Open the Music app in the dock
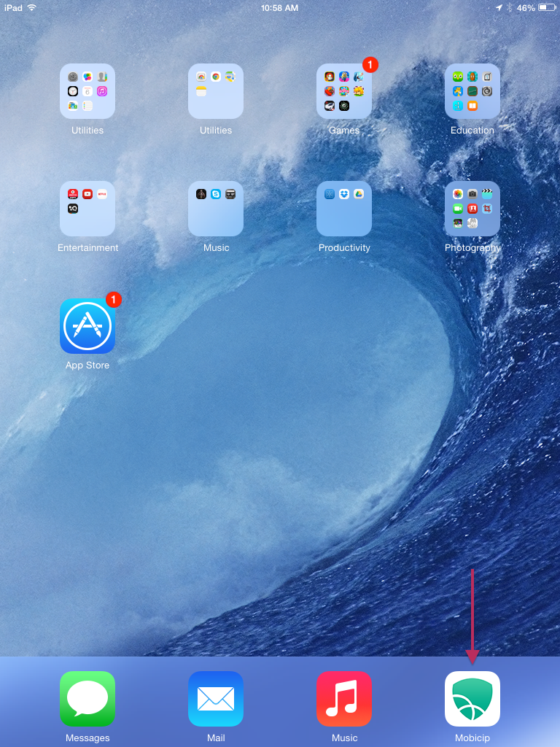 pyautogui.click(x=344, y=699)
